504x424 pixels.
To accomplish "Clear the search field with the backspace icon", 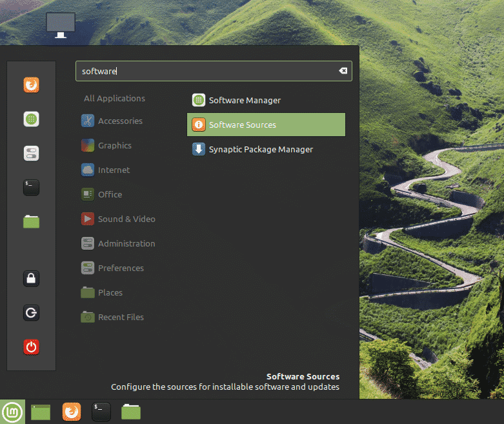I will [x=343, y=71].
